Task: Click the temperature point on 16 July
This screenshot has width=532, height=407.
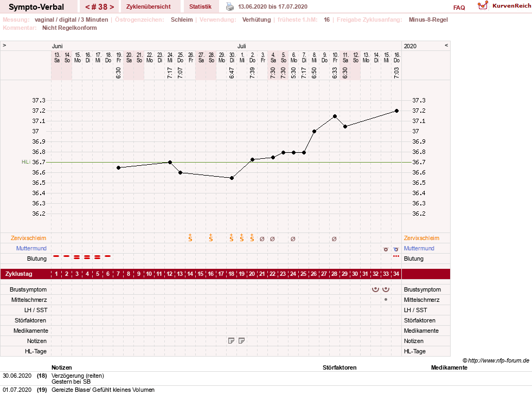Action: (x=396, y=111)
